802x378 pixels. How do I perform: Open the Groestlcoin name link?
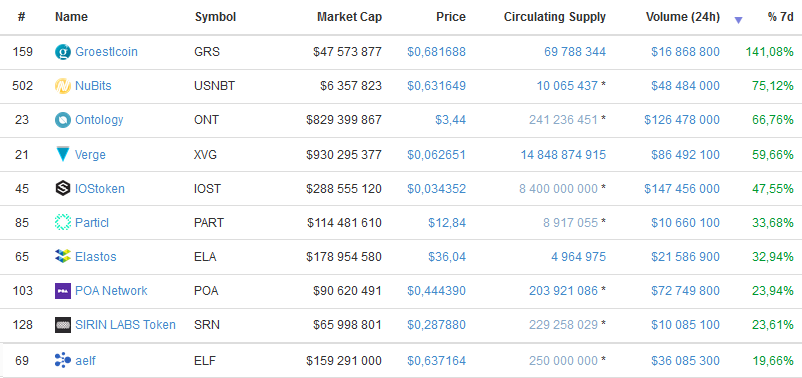tap(106, 52)
